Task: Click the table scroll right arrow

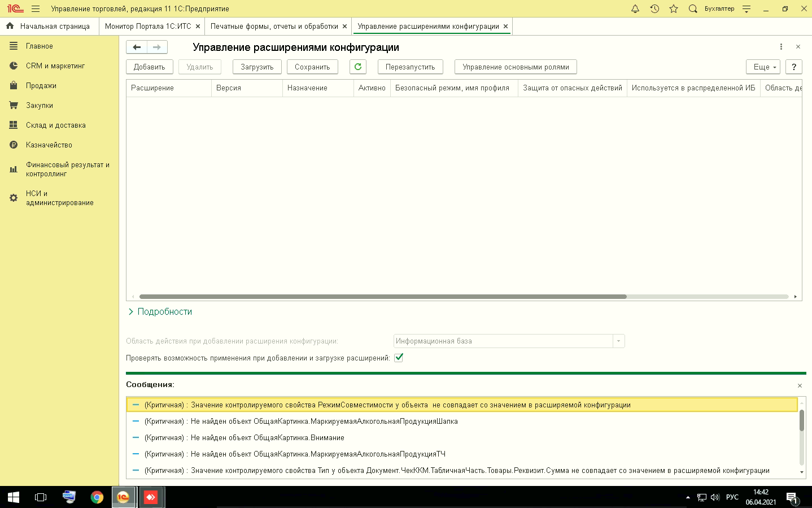Action: click(x=795, y=297)
